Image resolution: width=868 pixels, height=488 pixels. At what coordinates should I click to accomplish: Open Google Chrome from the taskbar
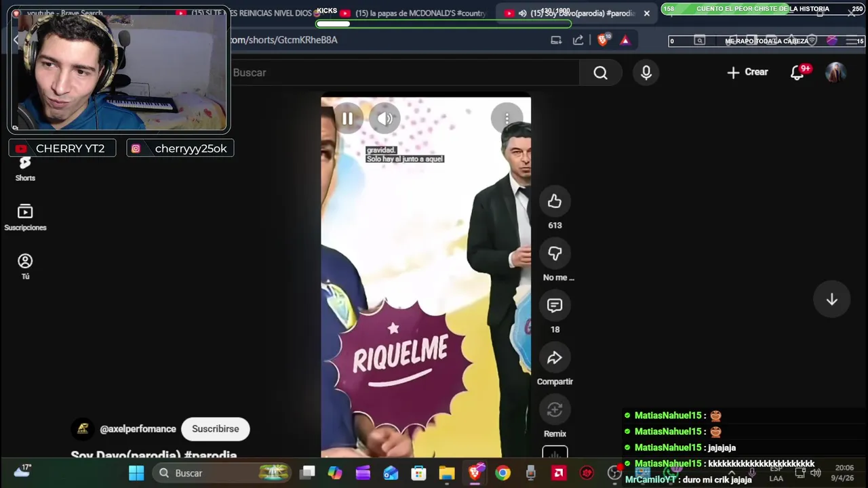pos(502,473)
